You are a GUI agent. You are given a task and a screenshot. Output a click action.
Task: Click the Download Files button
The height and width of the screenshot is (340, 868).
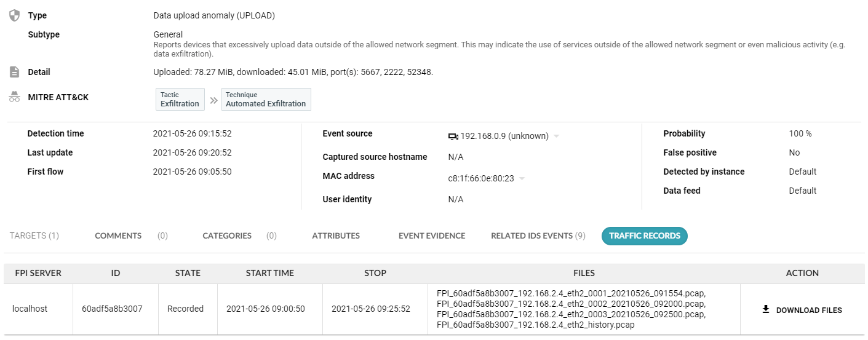pos(802,310)
